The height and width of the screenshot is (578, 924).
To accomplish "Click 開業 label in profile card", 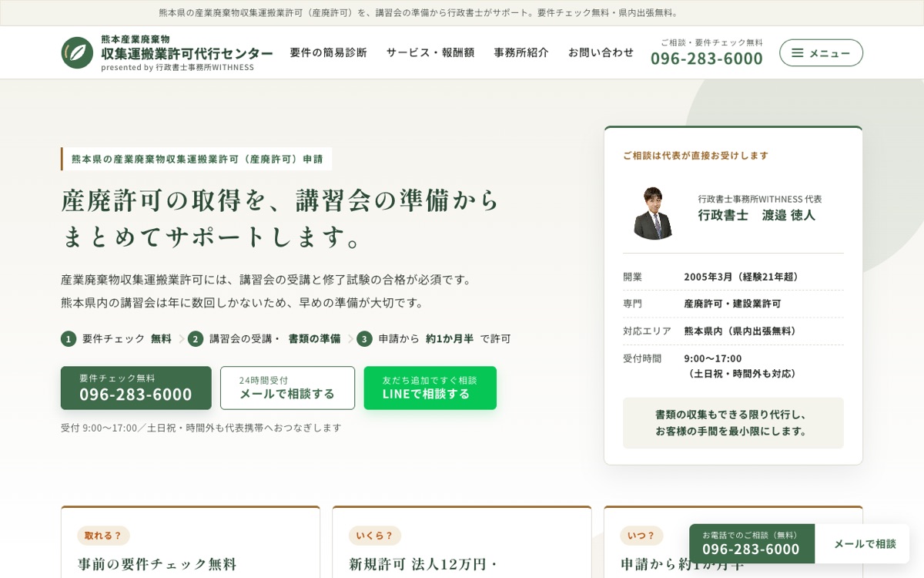I will tap(632, 277).
